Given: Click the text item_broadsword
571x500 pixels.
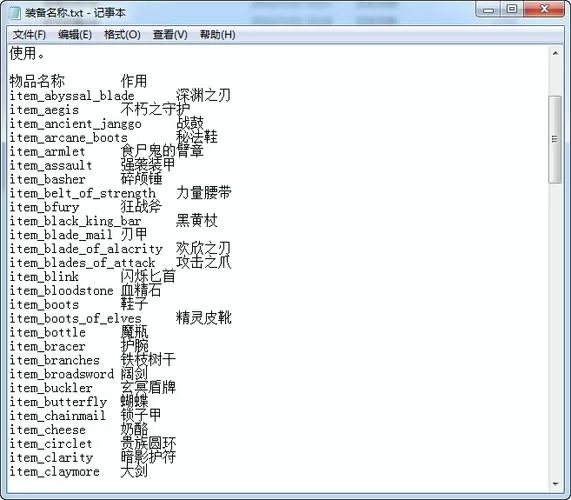Looking at the screenshot, I should (x=61, y=374).
